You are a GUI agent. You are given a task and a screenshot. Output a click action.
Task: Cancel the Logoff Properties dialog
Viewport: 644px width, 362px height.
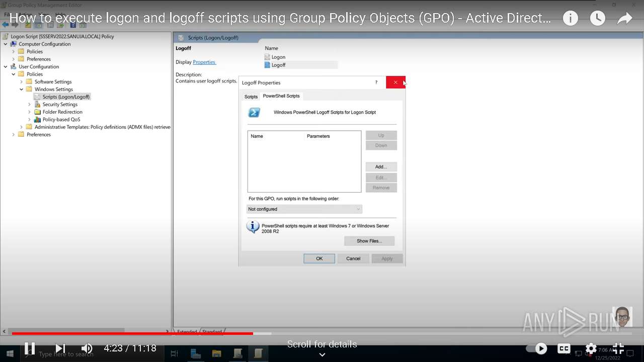[x=353, y=258]
